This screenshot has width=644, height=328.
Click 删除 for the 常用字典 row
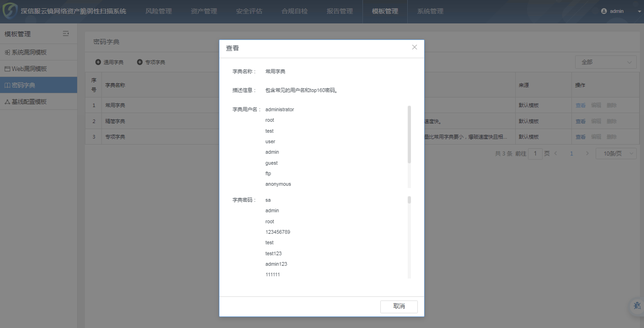tap(612, 105)
